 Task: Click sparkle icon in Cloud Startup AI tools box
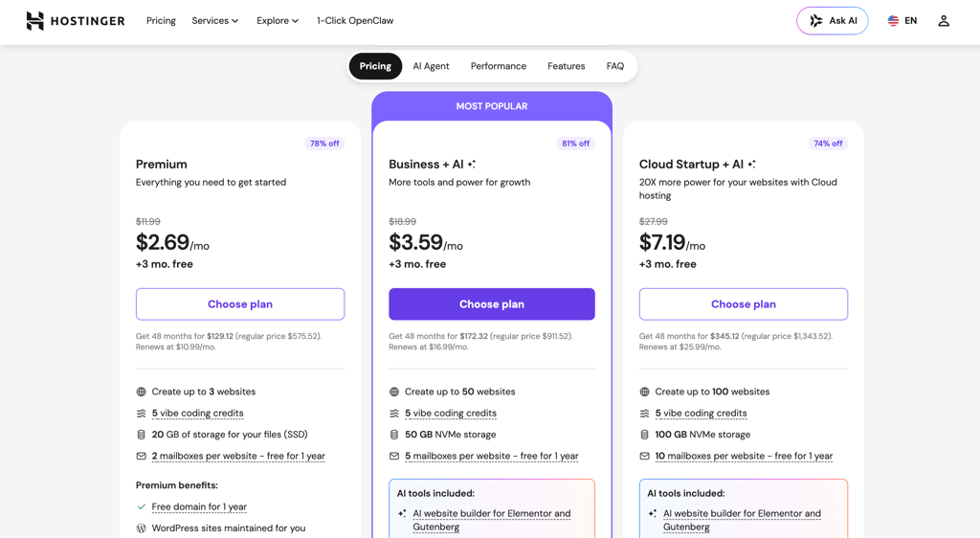653,514
